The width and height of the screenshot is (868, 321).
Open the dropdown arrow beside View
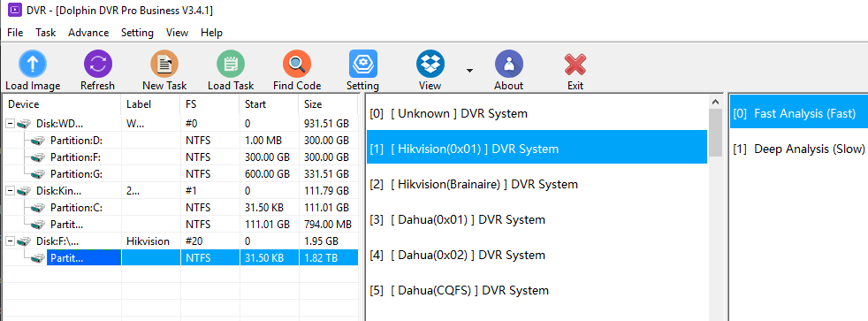pyautogui.click(x=469, y=70)
